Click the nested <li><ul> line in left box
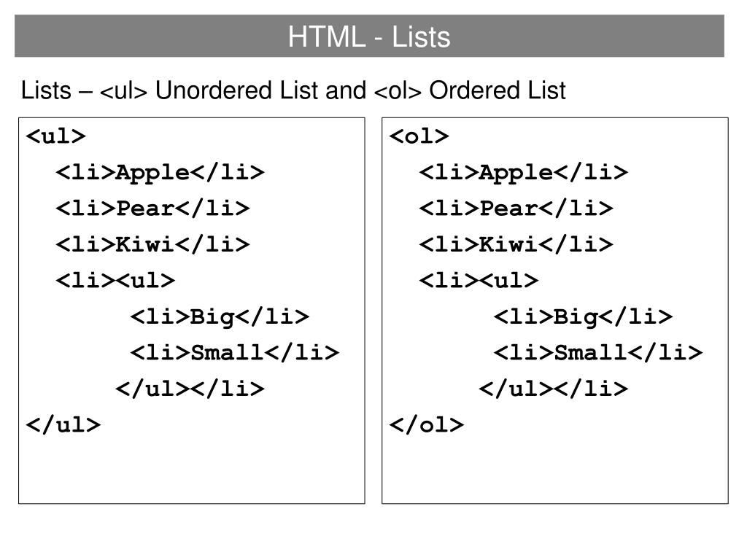This screenshot has width=747, height=560. coord(115,281)
